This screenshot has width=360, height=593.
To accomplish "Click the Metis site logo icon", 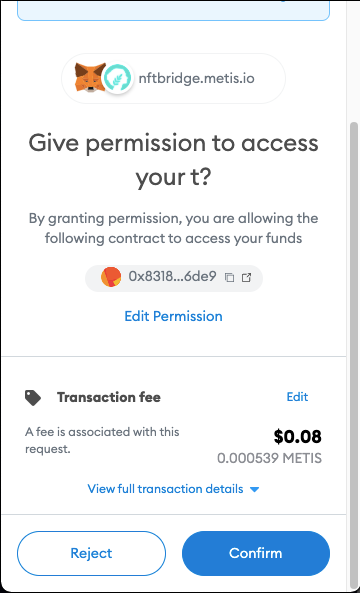I will 118,78.
